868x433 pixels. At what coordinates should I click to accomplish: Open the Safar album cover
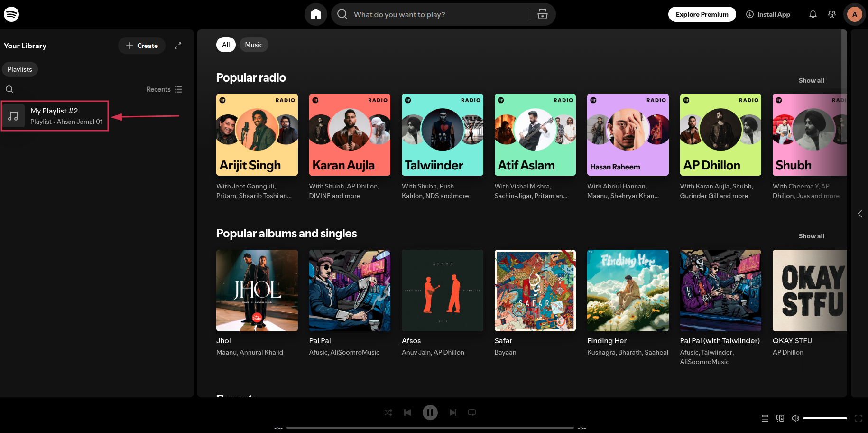click(x=535, y=291)
